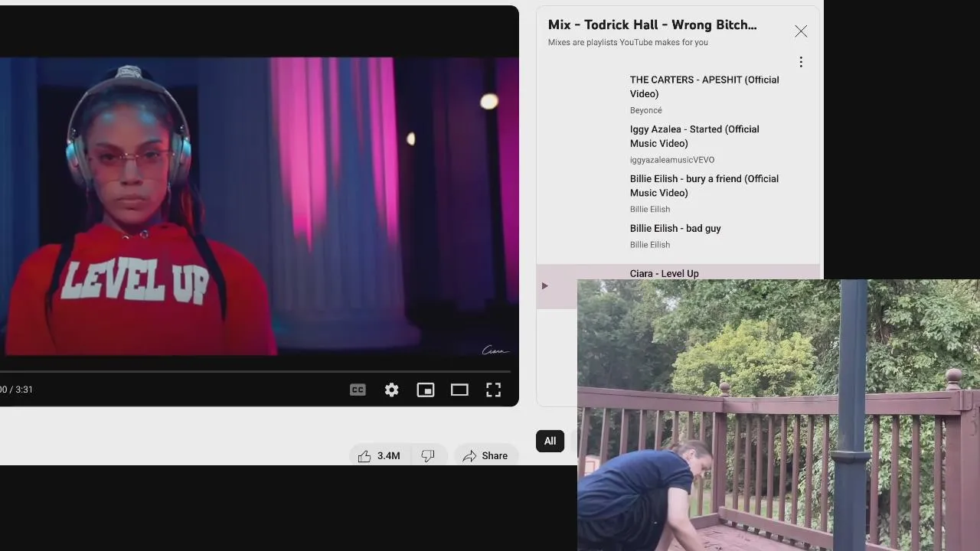Image resolution: width=980 pixels, height=551 pixels.
Task: Like the video with 3.4M likes
Action: click(380, 455)
